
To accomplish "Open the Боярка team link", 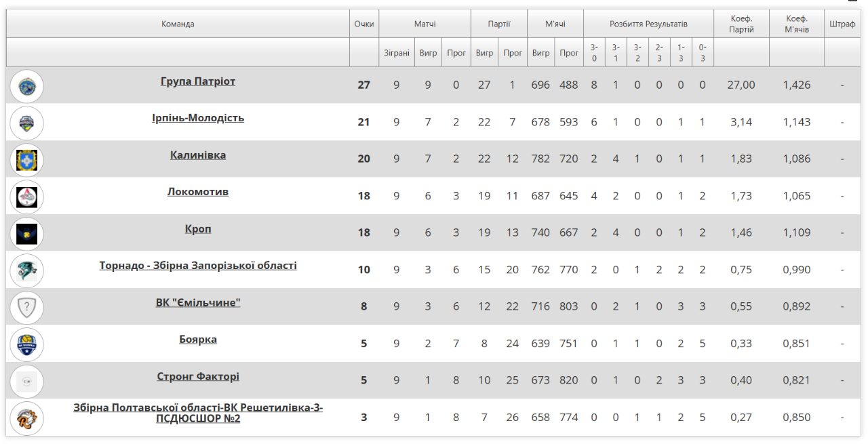I will 198,340.
